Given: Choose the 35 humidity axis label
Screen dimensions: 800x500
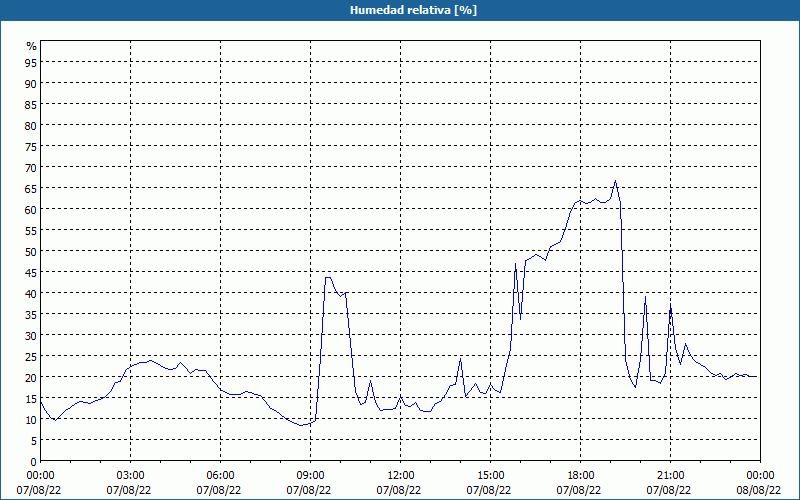Looking at the screenshot, I should (31, 314).
